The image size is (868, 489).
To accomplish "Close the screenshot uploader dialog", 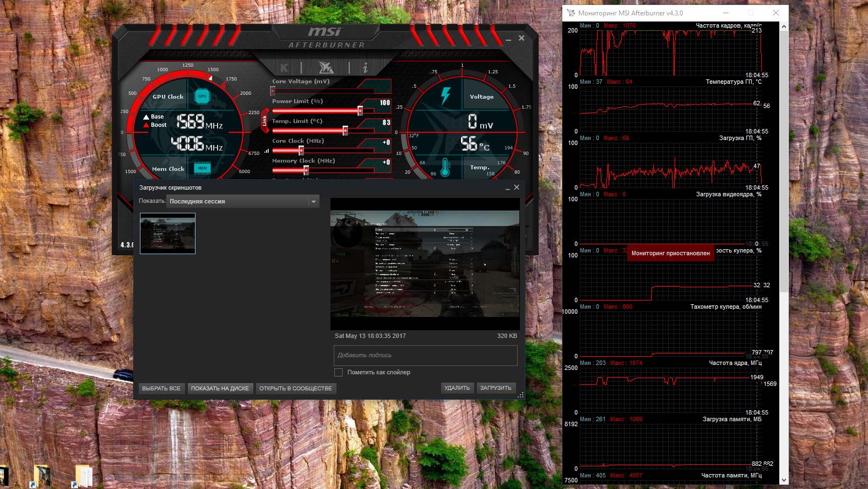I will click(517, 187).
